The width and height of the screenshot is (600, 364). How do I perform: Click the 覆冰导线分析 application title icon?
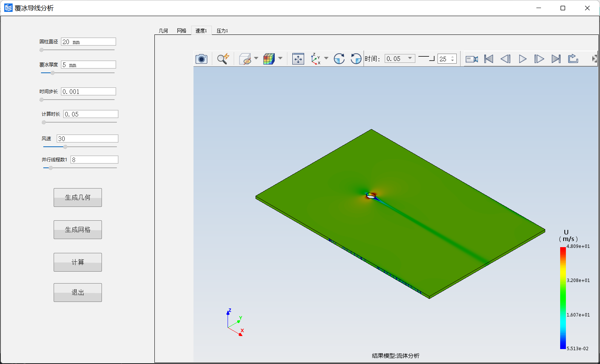click(8, 8)
